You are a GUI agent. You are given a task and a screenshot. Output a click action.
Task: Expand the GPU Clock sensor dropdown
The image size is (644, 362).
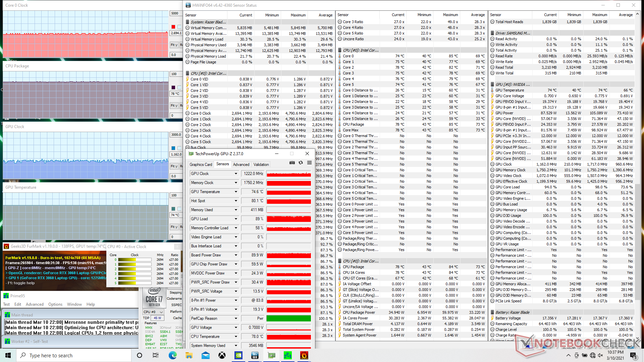click(x=236, y=174)
